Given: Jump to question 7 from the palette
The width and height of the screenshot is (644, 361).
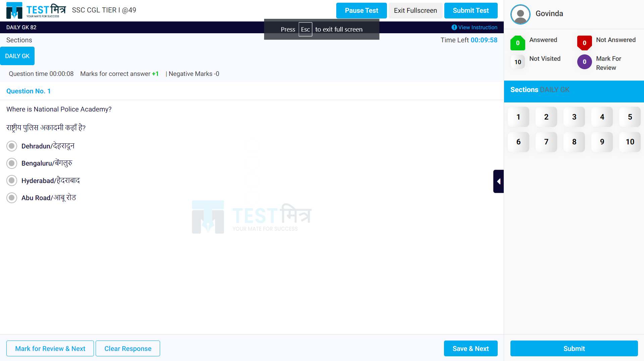Looking at the screenshot, I should (x=546, y=142).
